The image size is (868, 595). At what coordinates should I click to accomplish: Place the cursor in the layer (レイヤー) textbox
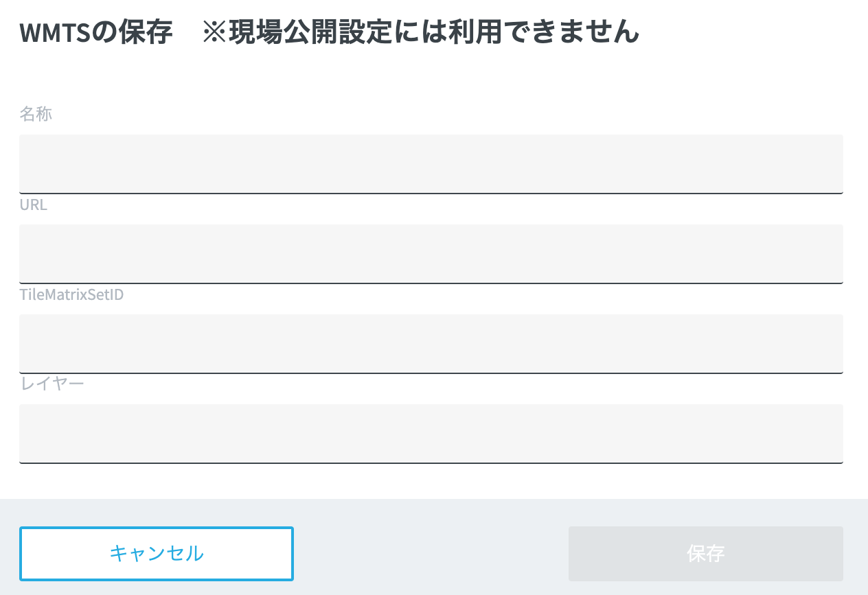point(431,433)
